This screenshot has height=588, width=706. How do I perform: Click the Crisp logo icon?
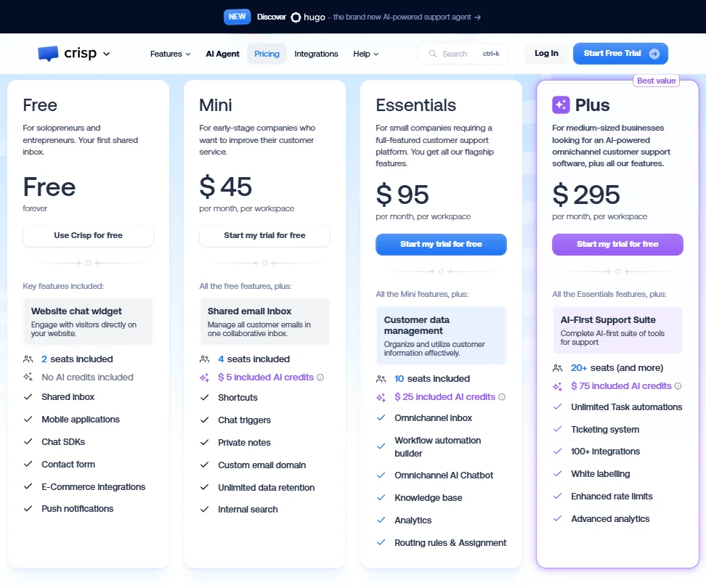pyautogui.click(x=48, y=54)
